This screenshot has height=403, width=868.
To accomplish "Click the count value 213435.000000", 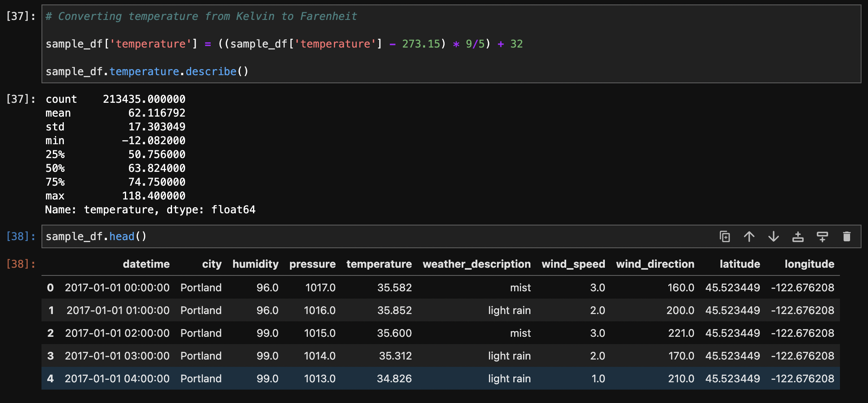I will (144, 99).
